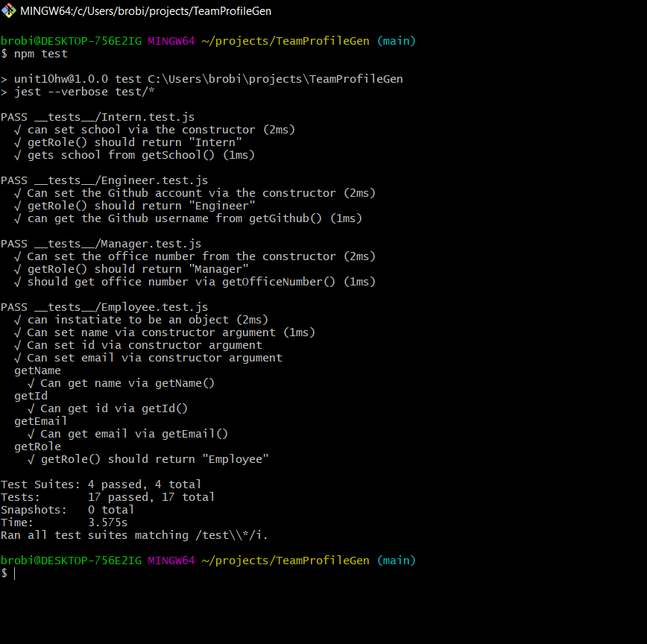Click 'Test Suites: 4 passed, 4 total'
Screen dimensions: 647x644
pos(101,484)
